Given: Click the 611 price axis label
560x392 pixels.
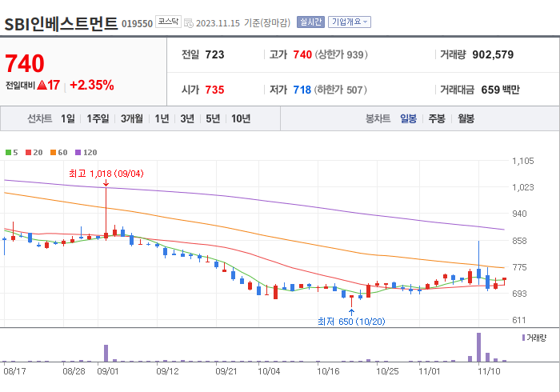Looking at the screenshot, I should pyautogui.click(x=519, y=320).
